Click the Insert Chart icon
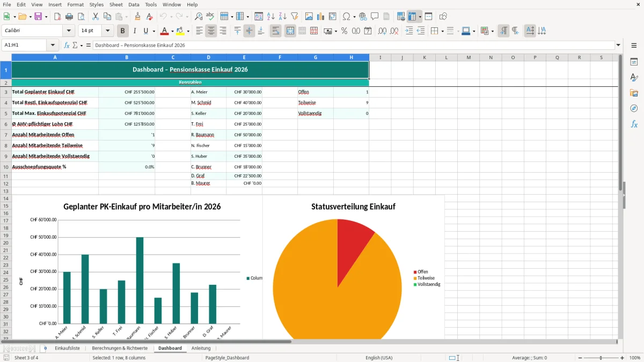 [x=321, y=17]
